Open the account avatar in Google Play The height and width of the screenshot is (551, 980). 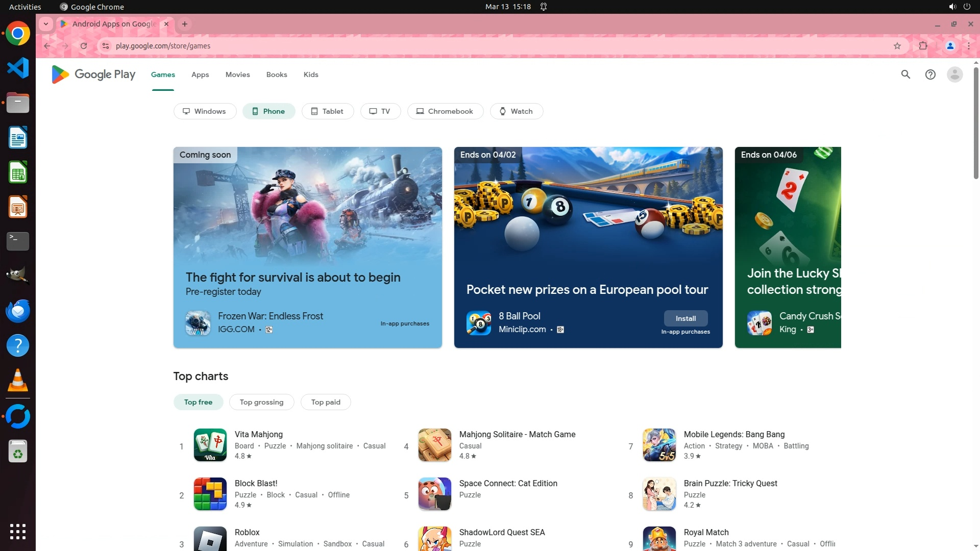point(954,74)
